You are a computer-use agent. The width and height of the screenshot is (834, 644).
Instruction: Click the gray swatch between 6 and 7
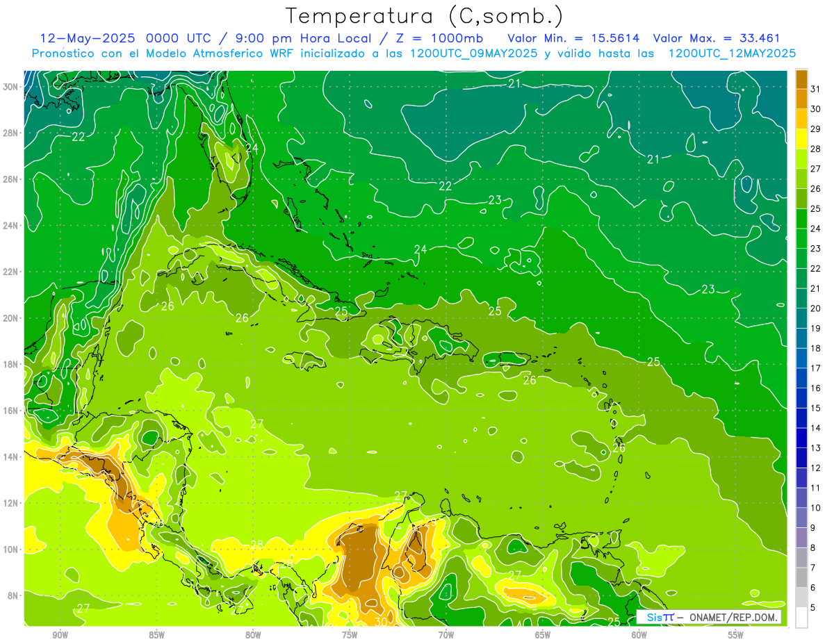801,577
